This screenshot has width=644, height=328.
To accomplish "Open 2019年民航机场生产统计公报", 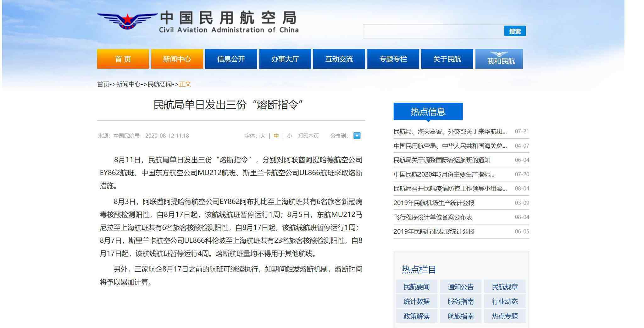I will pos(434,203).
